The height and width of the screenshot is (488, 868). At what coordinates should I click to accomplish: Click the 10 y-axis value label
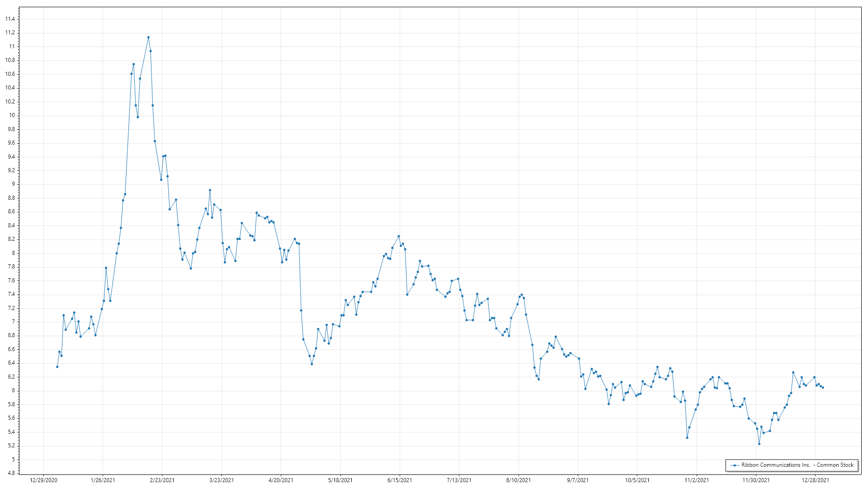point(12,115)
